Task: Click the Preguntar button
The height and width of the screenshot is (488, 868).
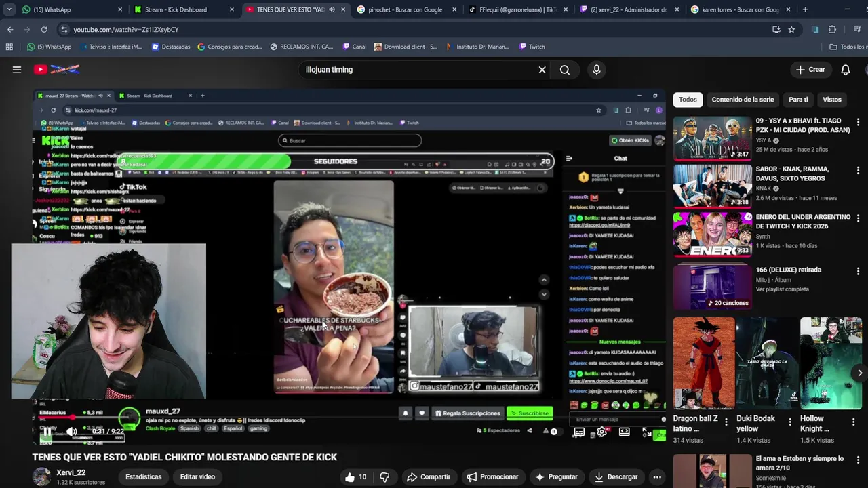Action: click(x=557, y=477)
